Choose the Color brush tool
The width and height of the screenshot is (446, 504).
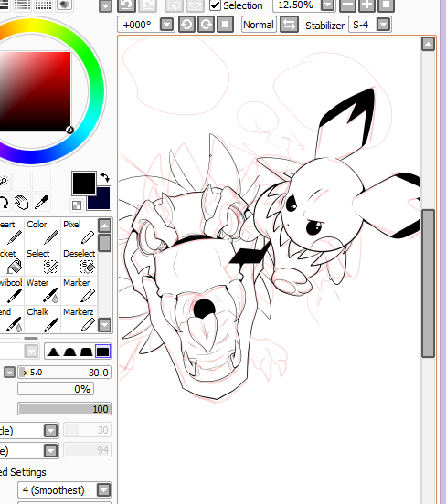coord(42,232)
